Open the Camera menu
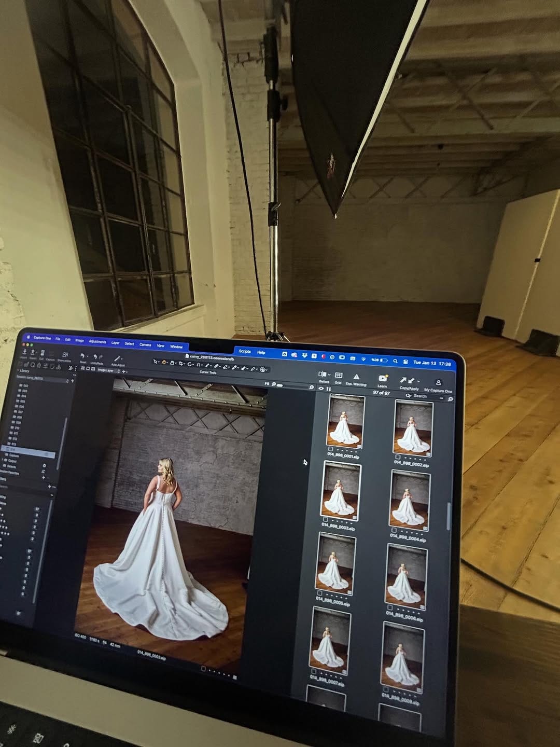The height and width of the screenshot is (747, 560). [145, 344]
